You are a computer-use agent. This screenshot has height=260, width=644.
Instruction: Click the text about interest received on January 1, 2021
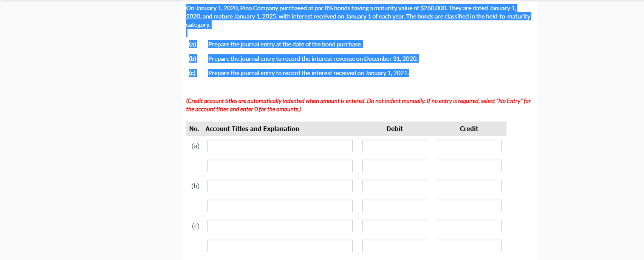point(308,73)
